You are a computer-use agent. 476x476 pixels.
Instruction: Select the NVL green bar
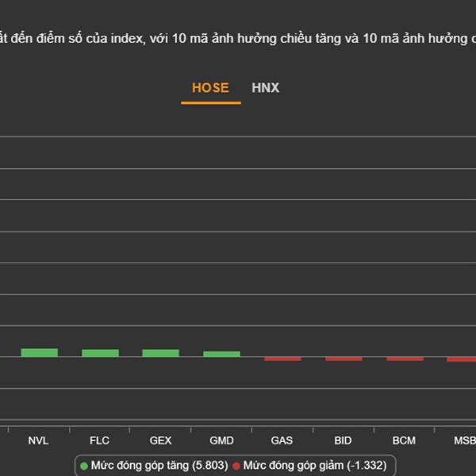[40, 353]
